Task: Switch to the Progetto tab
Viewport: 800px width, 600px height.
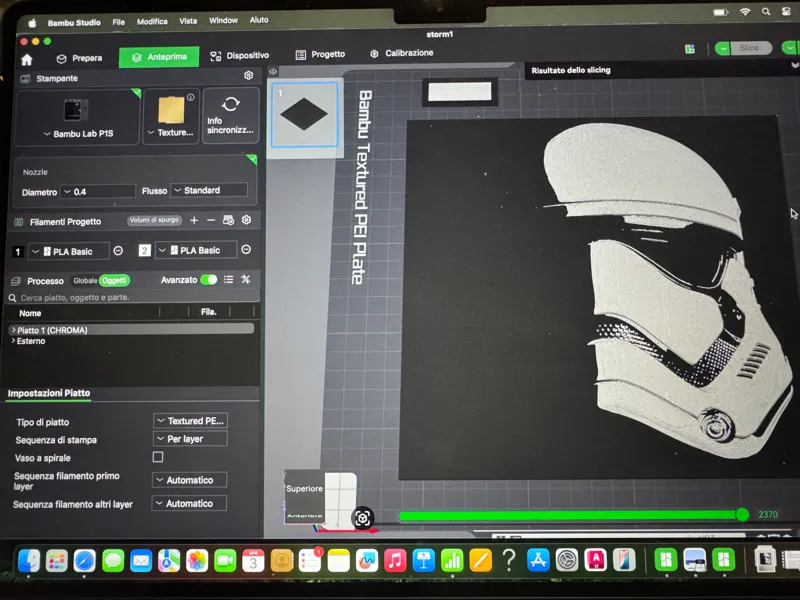Action: 320,54
